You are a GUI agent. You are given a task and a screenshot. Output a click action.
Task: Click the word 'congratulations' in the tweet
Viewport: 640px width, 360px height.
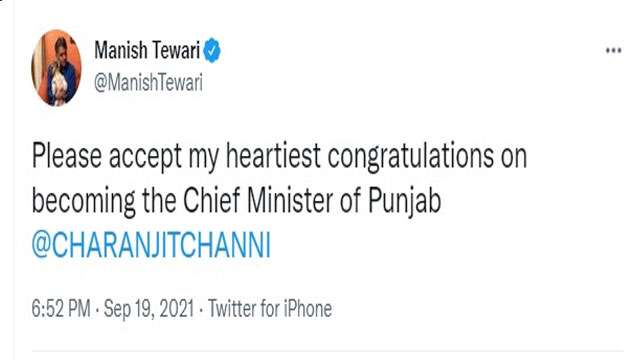[411, 157]
